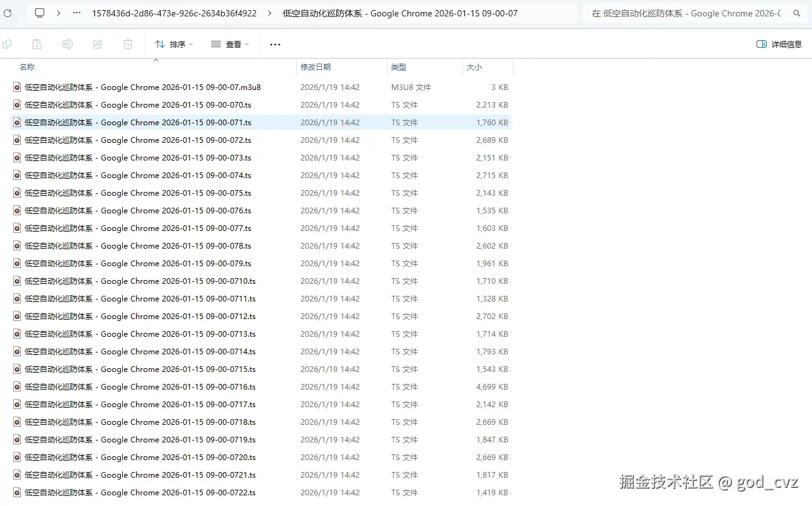Click the 1,328 KB size value
This screenshot has height=506, width=812.
coord(492,299)
